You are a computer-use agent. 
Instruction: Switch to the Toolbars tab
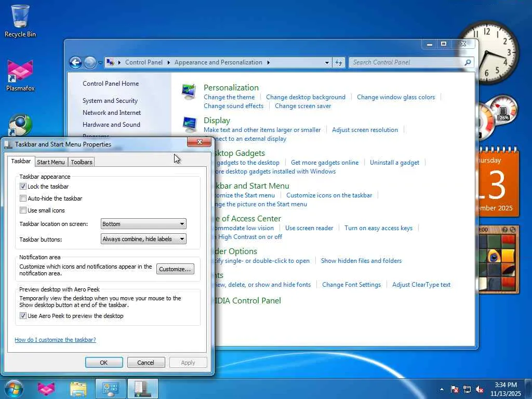(x=82, y=162)
